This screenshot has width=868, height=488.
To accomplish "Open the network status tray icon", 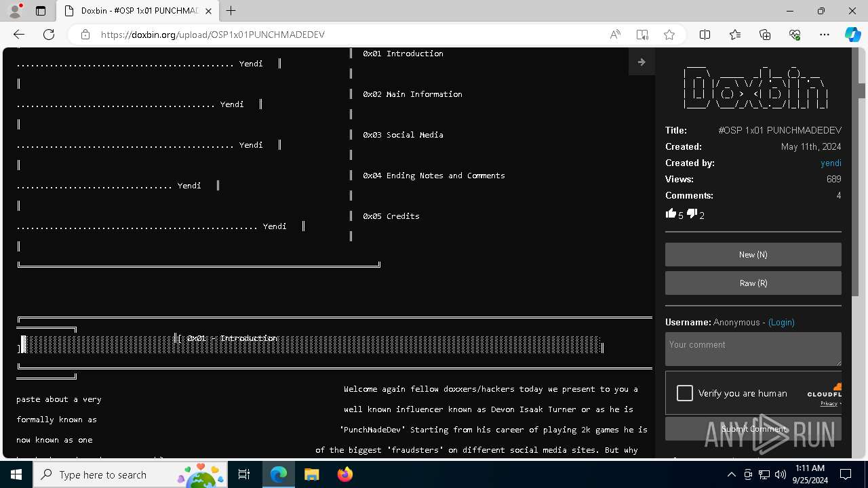I will click(x=764, y=474).
